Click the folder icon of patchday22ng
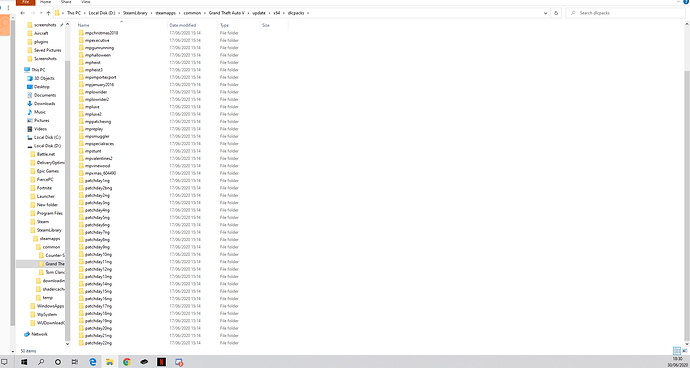690x368 pixels. pyautogui.click(x=81, y=343)
